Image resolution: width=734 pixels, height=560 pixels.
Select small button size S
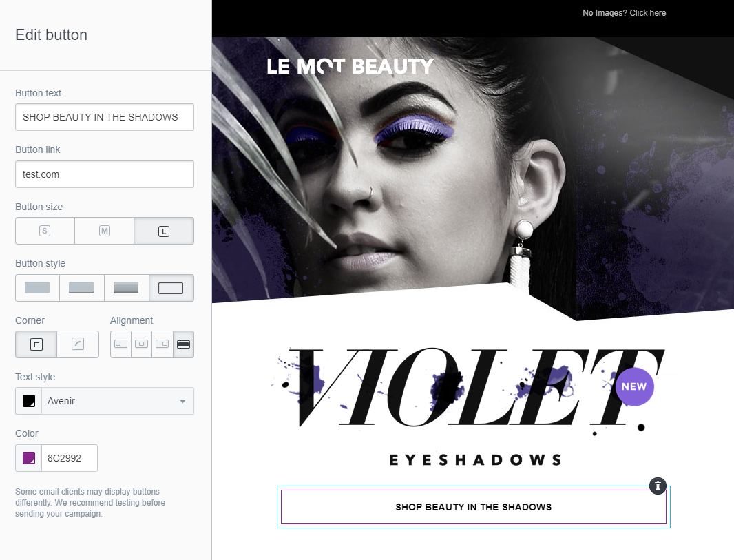point(45,231)
